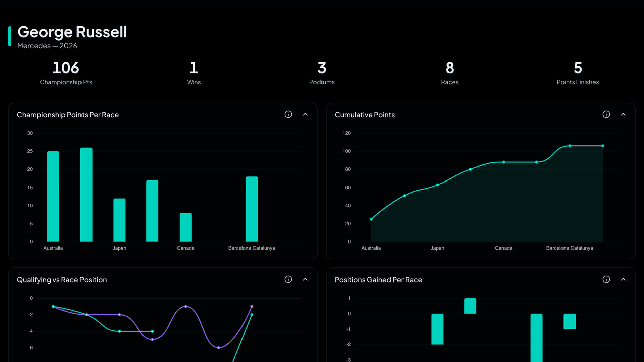Click the Canada data point on Cumulative Points
The height and width of the screenshot is (362, 644).
(504, 162)
